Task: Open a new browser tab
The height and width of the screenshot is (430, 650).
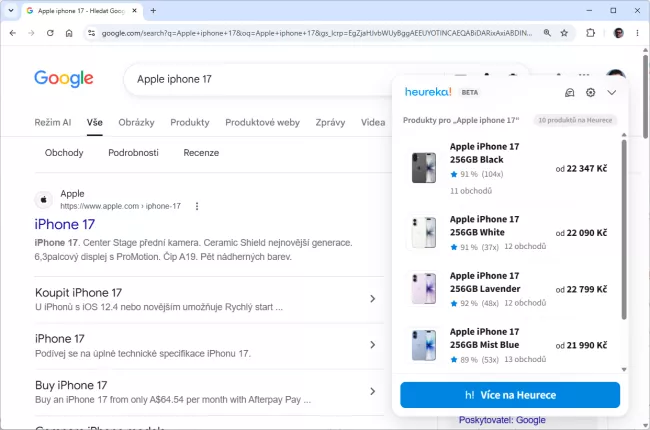Action: click(x=153, y=11)
